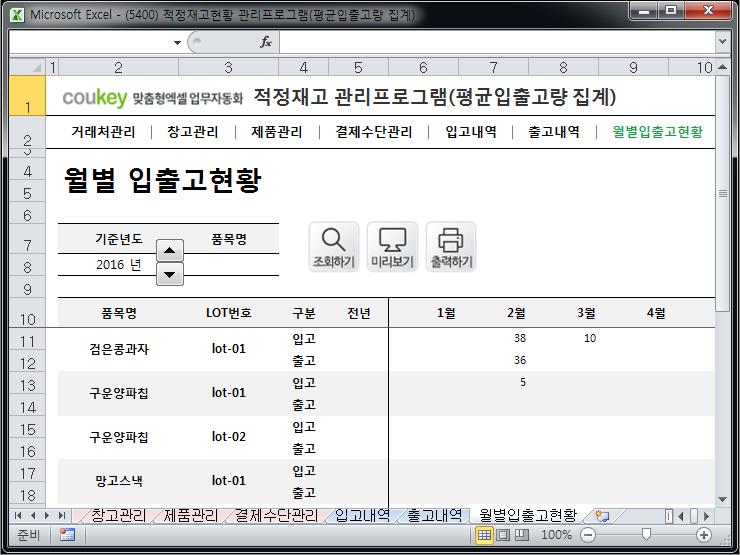Open 출고내역 navigation link

[x=554, y=132]
